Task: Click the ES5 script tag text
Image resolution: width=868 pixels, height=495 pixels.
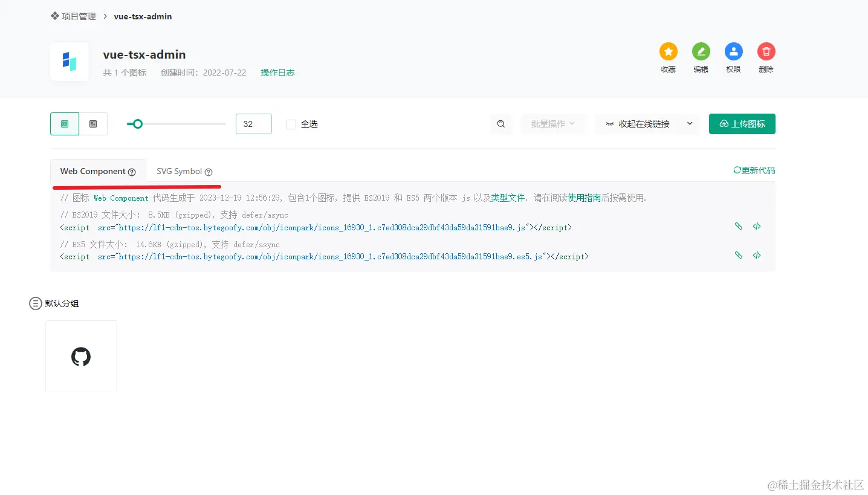Action: (324, 257)
